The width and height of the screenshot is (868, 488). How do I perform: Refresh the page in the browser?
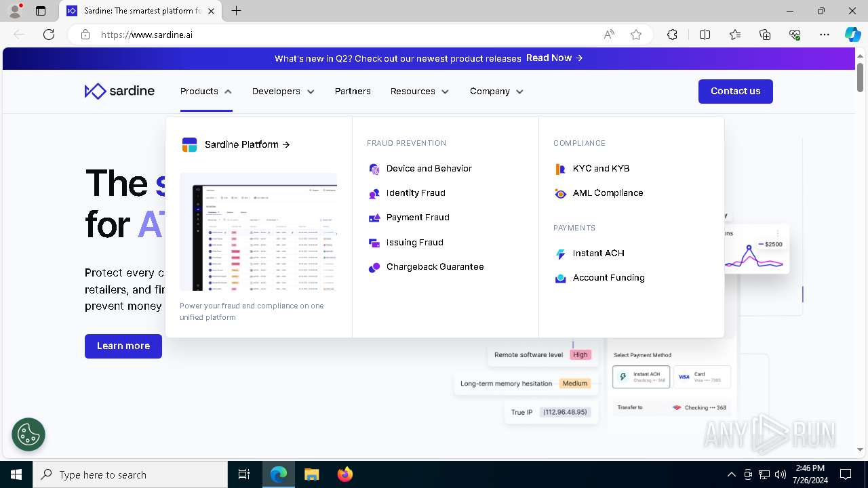coord(49,35)
